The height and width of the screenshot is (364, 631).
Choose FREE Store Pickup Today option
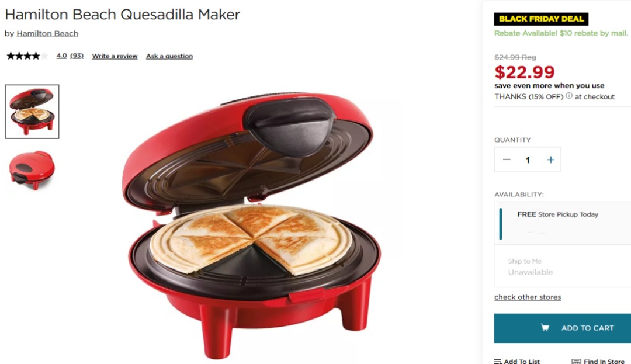(x=563, y=223)
